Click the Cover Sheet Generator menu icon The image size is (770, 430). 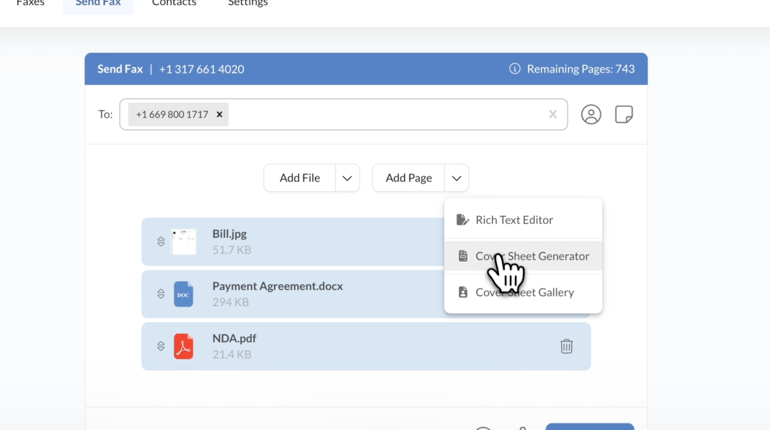coord(463,256)
